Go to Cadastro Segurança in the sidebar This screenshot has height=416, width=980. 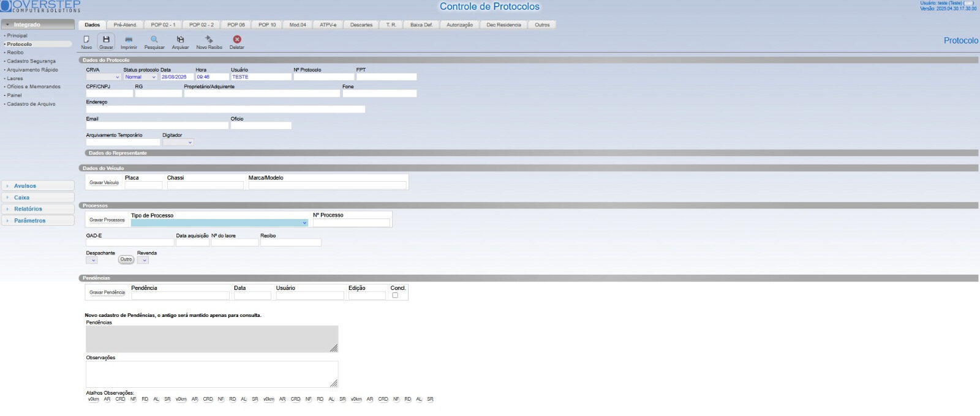tap(31, 61)
